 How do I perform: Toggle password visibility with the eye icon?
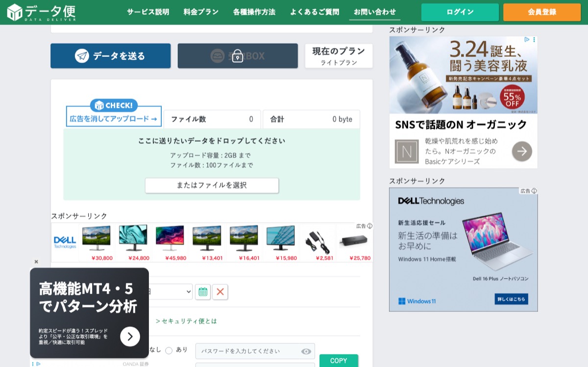tap(306, 351)
